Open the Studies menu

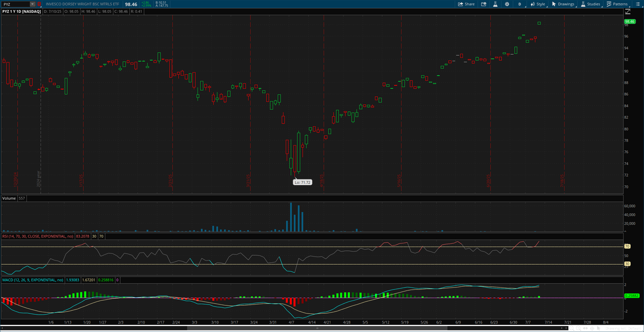click(590, 4)
